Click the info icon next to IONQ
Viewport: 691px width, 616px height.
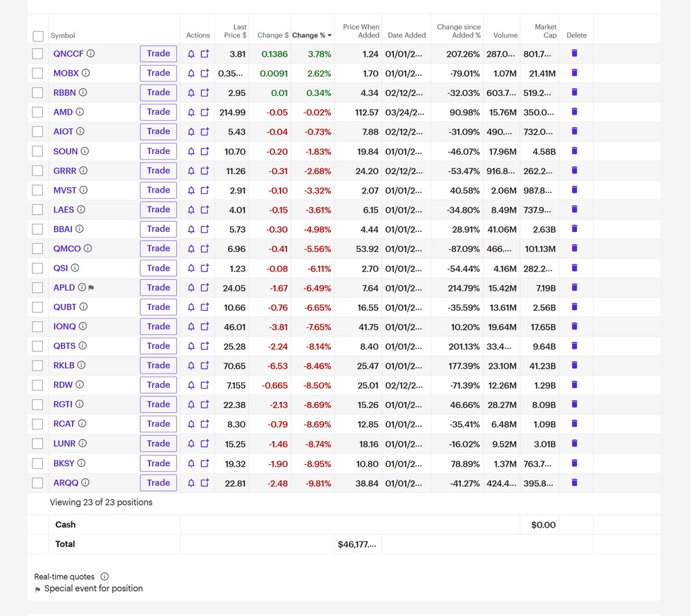point(83,327)
